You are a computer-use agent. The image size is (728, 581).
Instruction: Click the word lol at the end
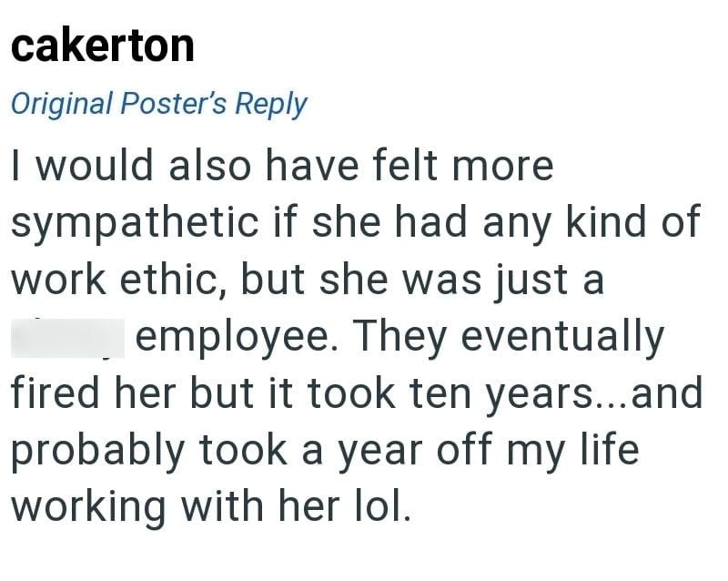[381, 506]
